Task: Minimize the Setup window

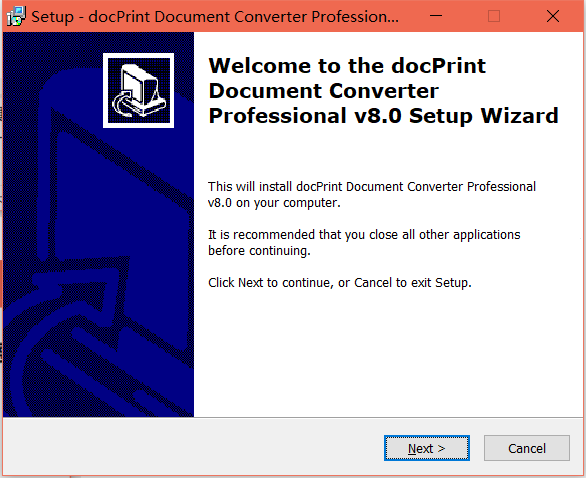Action: [x=436, y=16]
